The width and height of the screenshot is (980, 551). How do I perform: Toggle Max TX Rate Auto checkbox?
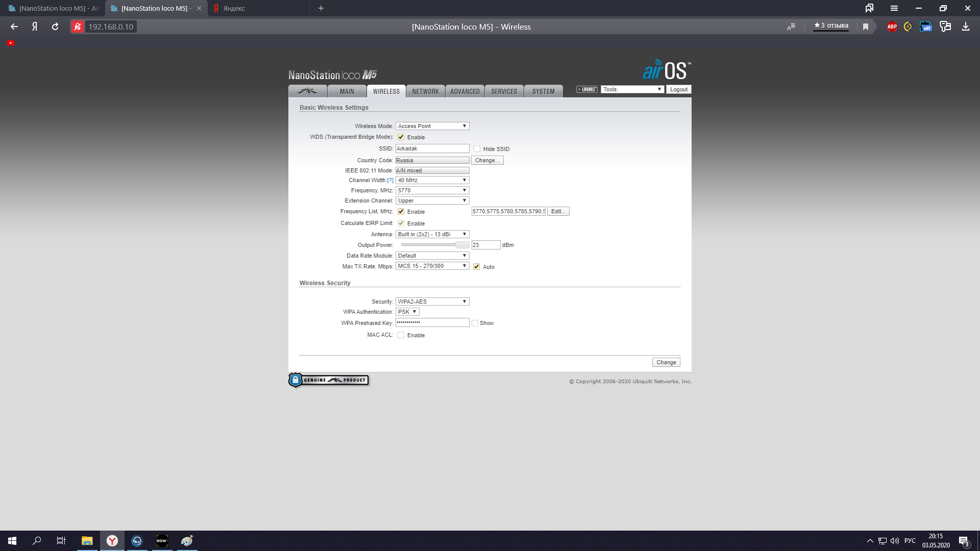(477, 267)
